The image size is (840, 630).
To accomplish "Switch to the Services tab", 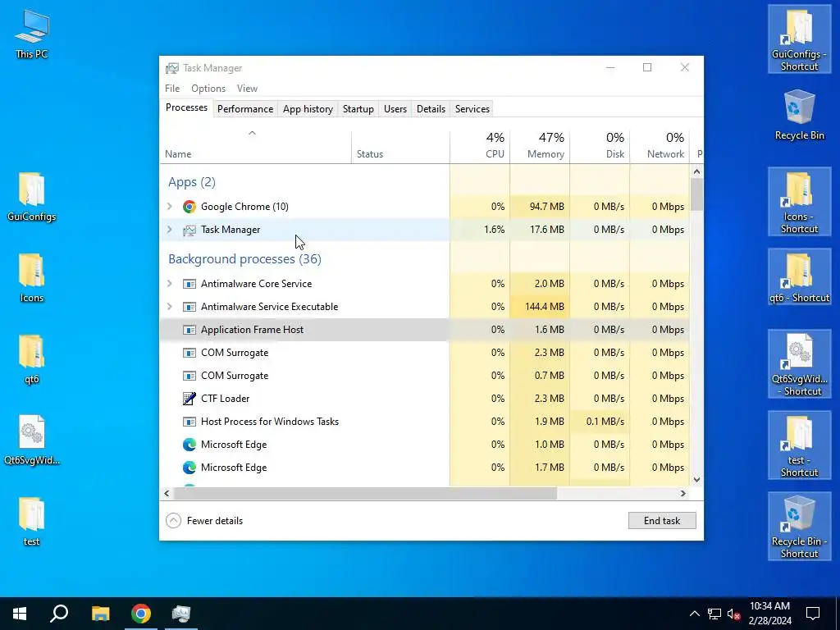I will [472, 109].
